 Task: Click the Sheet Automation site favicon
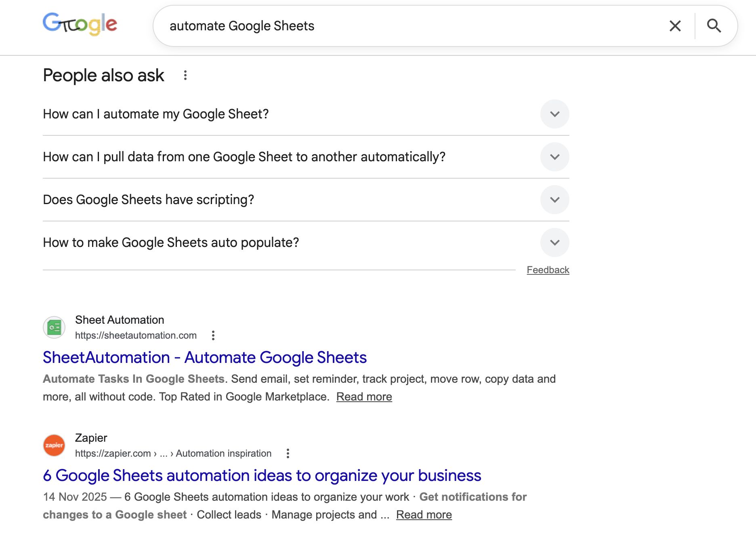pyautogui.click(x=54, y=327)
